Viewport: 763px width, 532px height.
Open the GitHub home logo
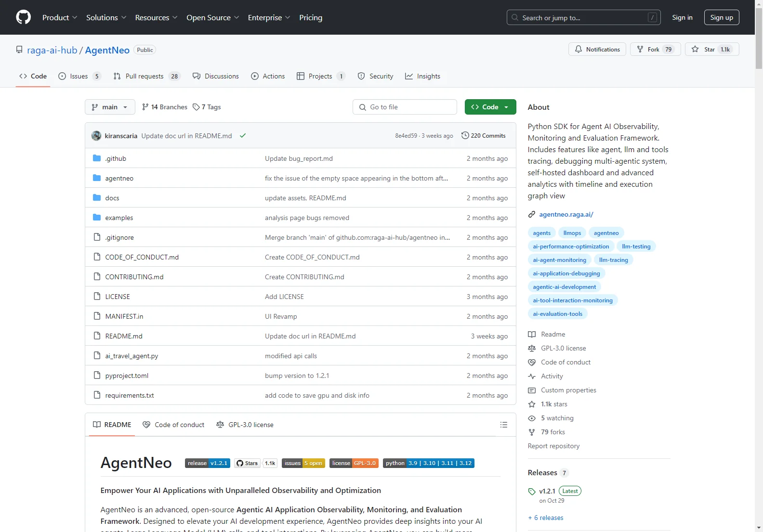click(23, 17)
